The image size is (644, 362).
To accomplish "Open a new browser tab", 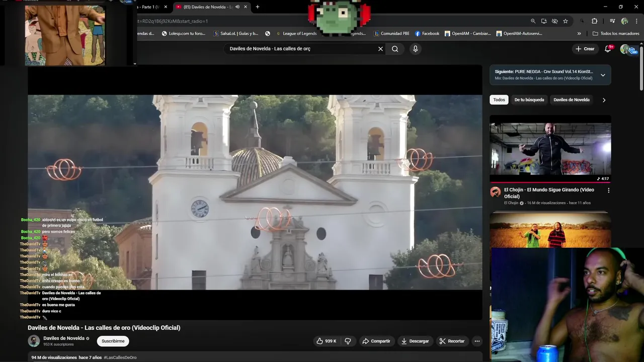I will pyautogui.click(x=257, y=7).
